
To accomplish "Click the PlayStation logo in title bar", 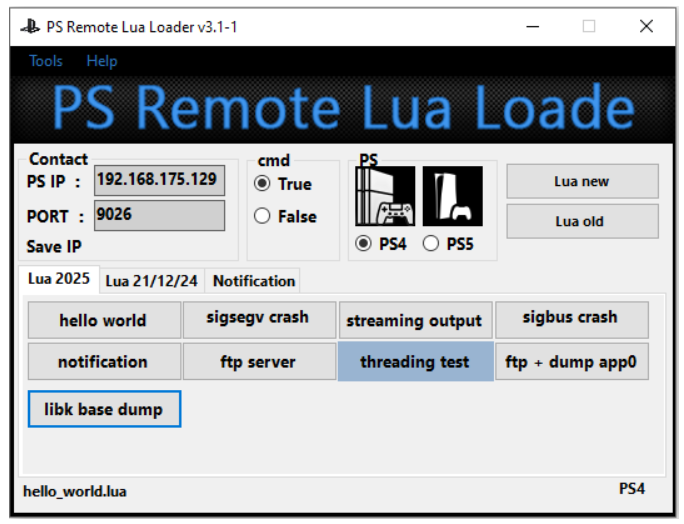I will coord(30,27).
